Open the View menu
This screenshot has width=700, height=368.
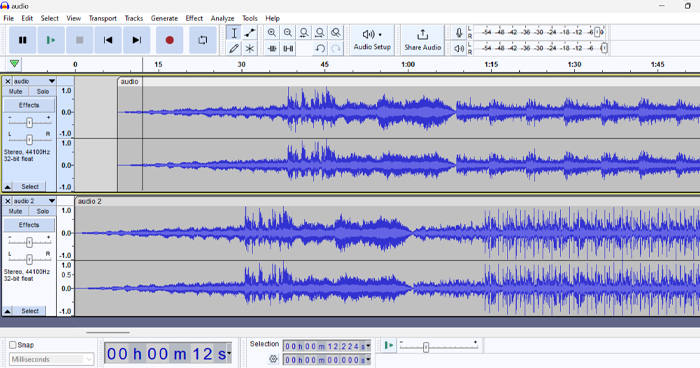click(74, 18)
